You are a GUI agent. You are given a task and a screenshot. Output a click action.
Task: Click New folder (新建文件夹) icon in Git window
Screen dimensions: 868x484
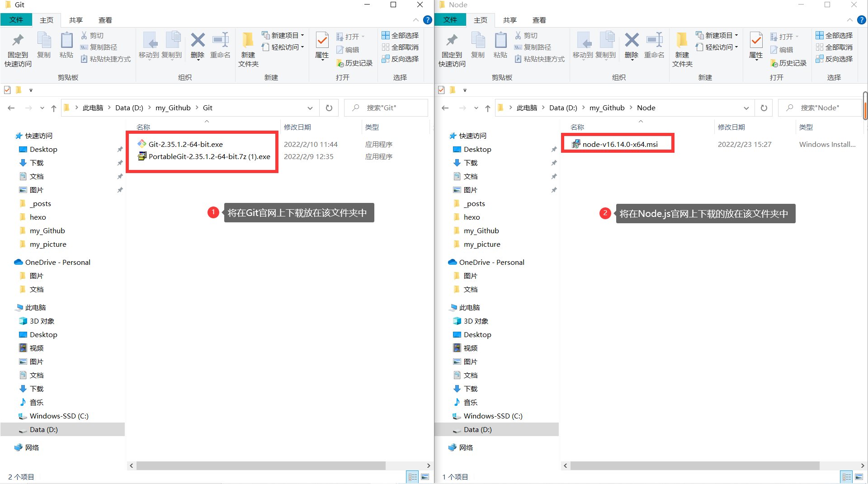pos(248,40)
